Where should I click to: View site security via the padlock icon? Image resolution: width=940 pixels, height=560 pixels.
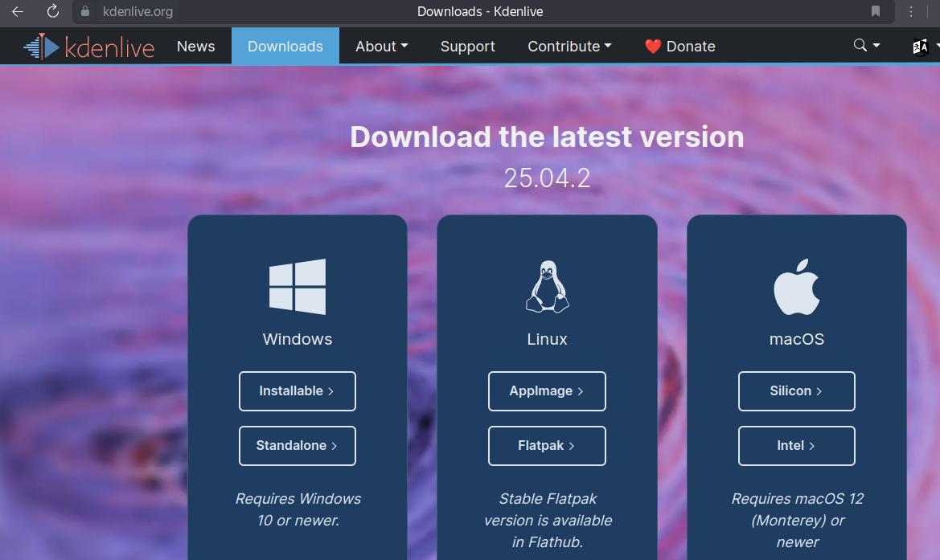(x=85, y=11)
